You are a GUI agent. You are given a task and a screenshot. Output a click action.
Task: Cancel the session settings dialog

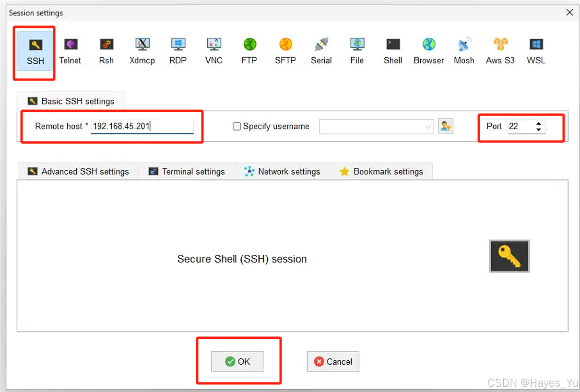click(333, 362)
